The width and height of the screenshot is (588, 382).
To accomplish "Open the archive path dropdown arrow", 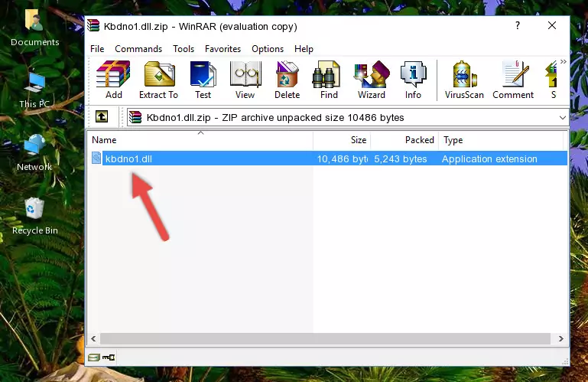I will pyautogui.click(x=562, y=118).
